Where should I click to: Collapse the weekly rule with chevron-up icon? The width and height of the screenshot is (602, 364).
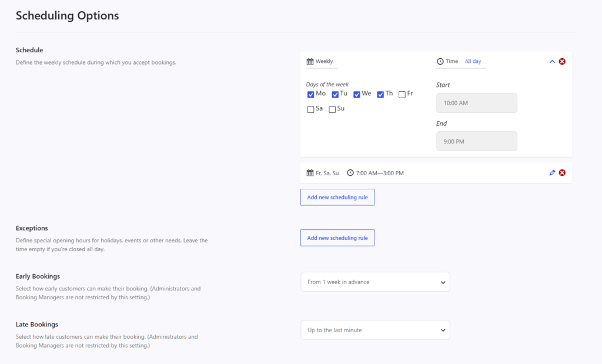pos(552,61)
